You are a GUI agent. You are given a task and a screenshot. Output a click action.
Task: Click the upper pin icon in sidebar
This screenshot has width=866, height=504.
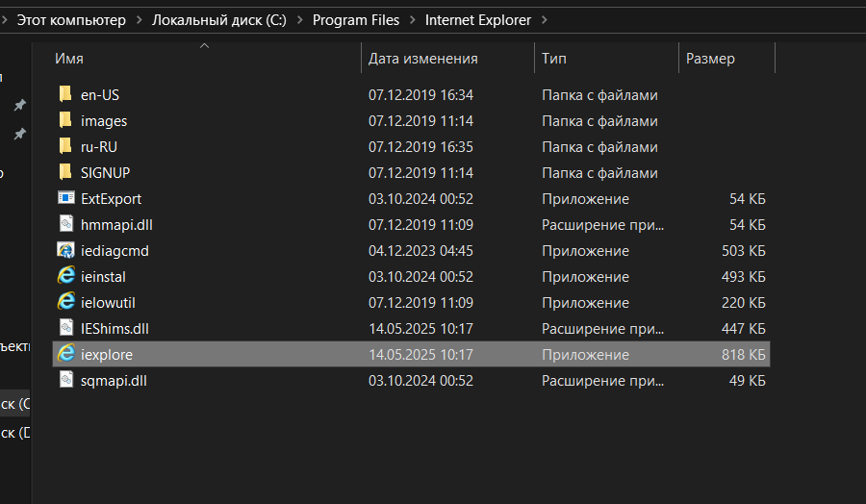click(20, 104)
